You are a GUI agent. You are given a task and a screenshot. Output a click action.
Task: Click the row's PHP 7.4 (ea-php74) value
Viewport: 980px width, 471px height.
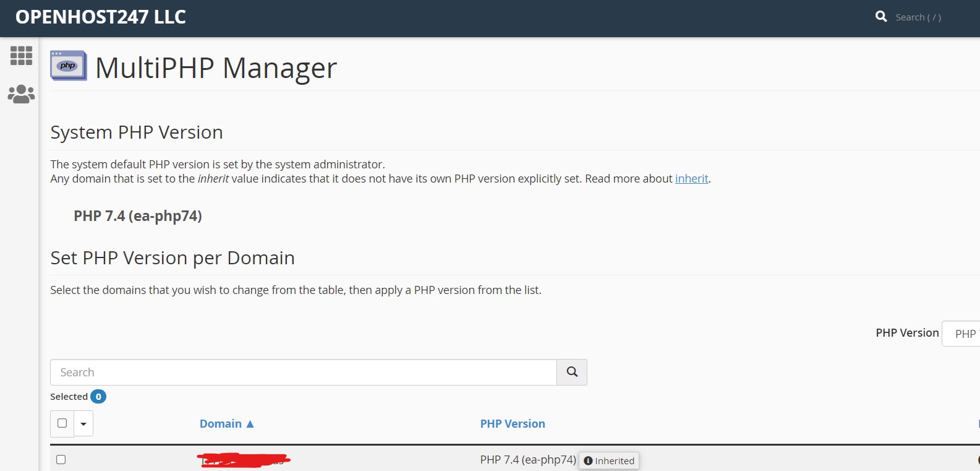pyautogui.click(x=527, y=460)
